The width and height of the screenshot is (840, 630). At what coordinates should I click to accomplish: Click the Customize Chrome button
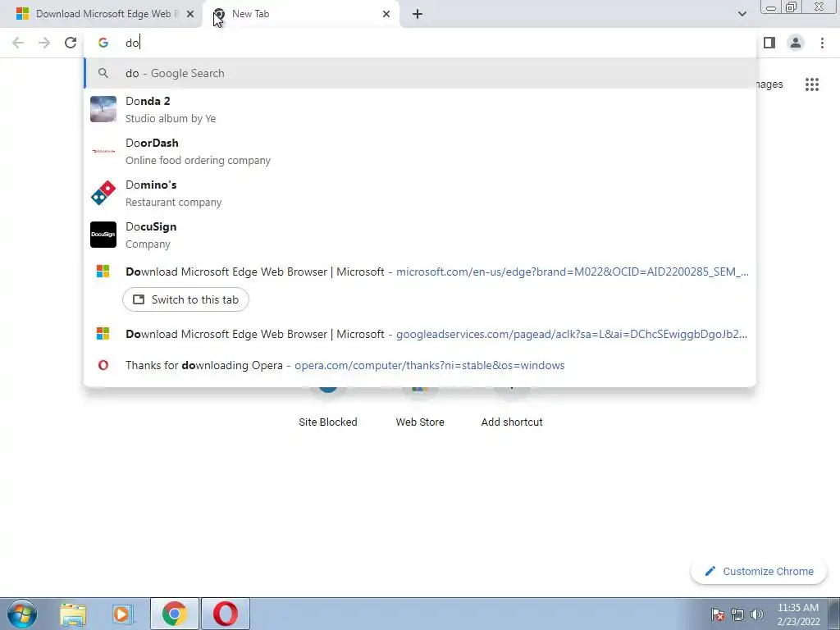[x=760, y=571]
